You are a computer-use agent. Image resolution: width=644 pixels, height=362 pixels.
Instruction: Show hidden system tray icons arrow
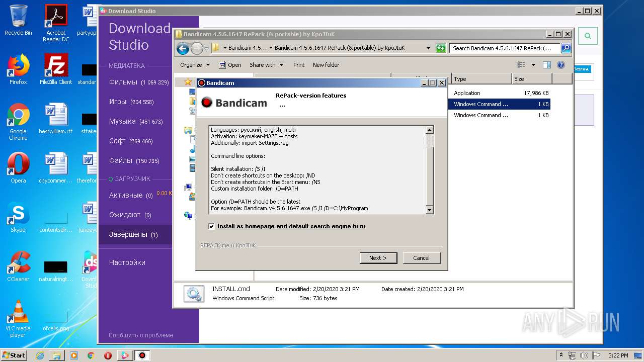561,355
